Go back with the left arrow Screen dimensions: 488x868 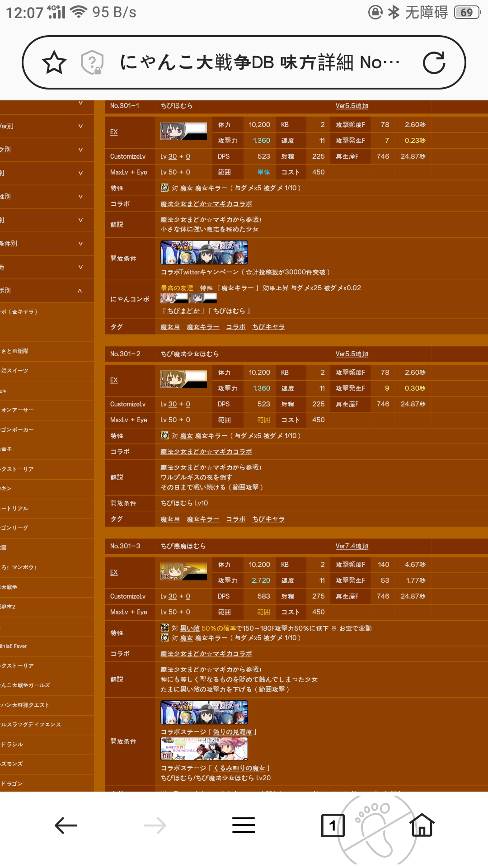point(66,826)
